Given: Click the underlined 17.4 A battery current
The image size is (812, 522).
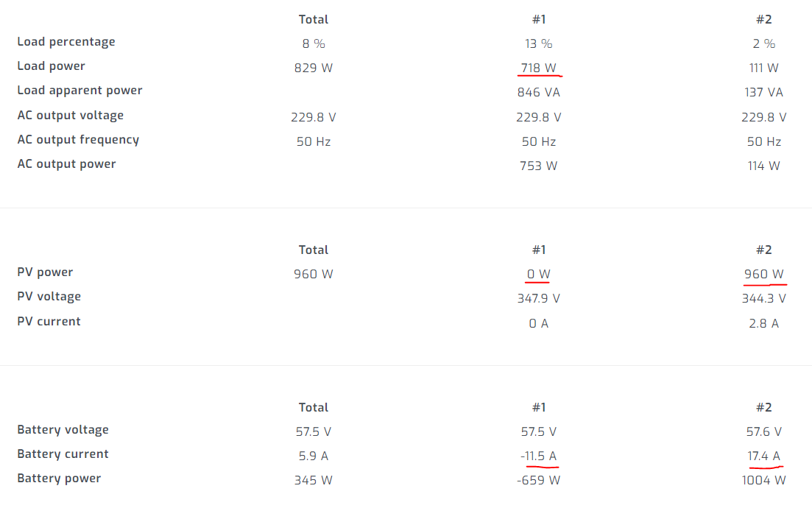Looking at the screenshot, I should [x=763, y=456].
